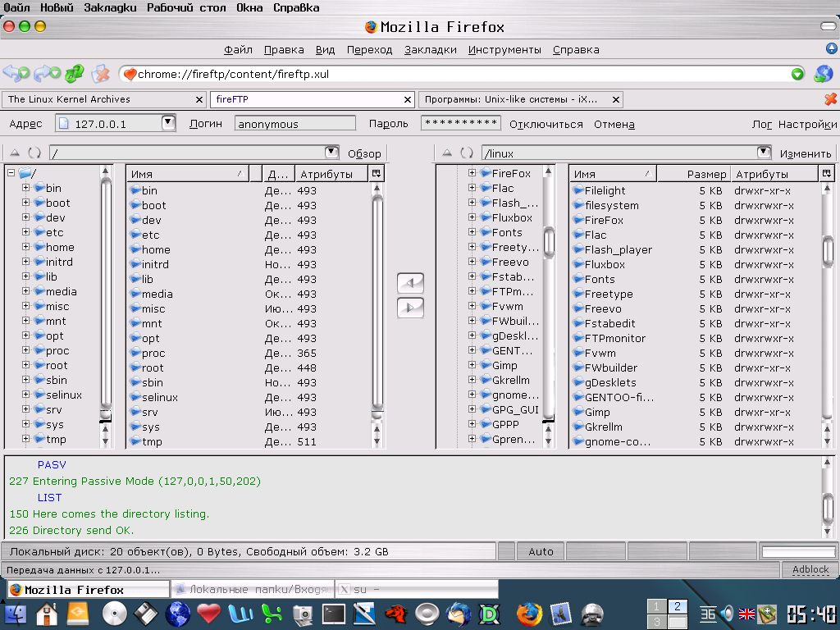Open column picker of remote file list
840x630 pixels.
827,174
